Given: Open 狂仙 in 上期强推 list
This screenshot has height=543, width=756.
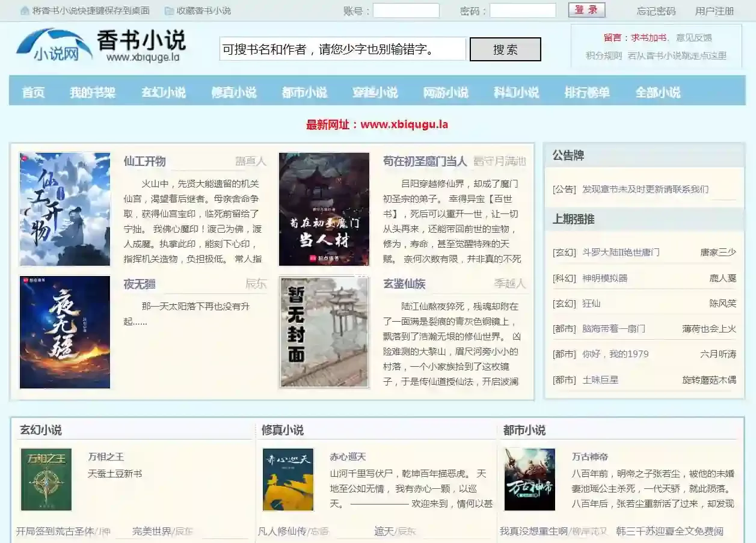Looking at the screenshot, I should [591, 303].
